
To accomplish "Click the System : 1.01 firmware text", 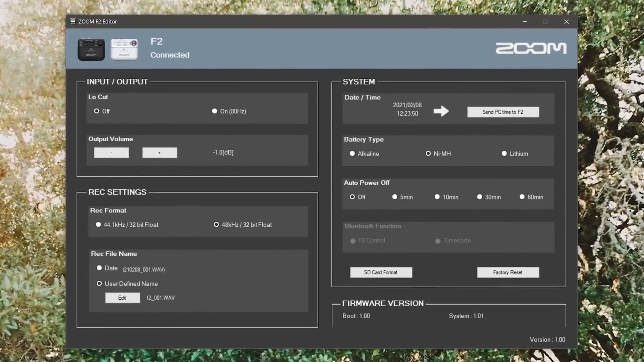I will 466,316.
